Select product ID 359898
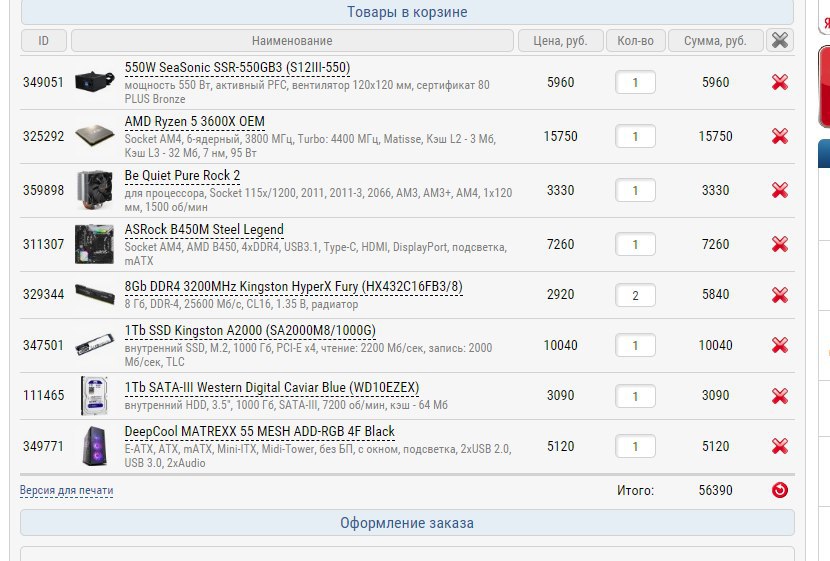Screen dimensions: 830x561 point(43,190)
